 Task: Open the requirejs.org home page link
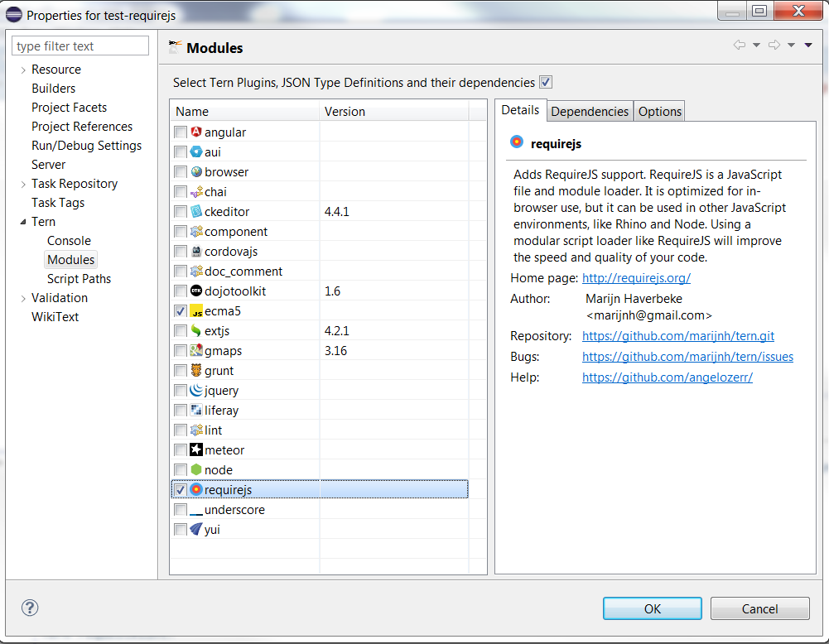click(636, 277)
